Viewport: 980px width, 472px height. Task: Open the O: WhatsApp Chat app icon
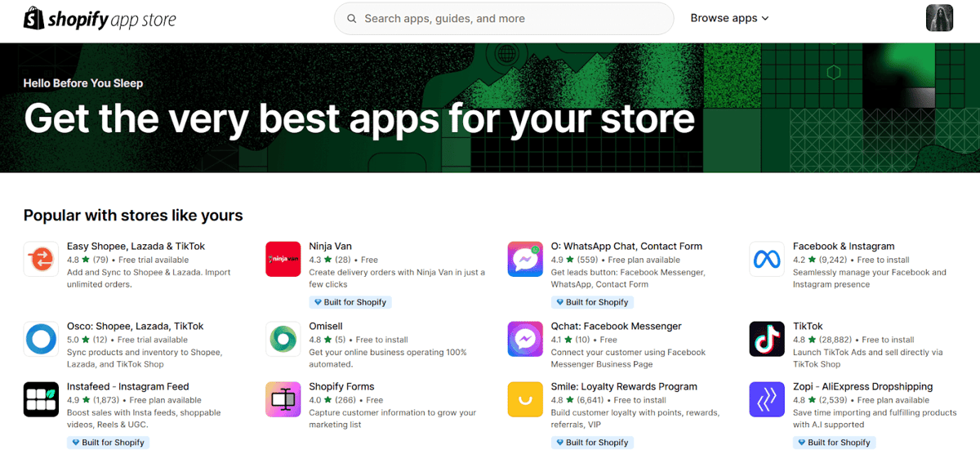(x=524, y=259)
